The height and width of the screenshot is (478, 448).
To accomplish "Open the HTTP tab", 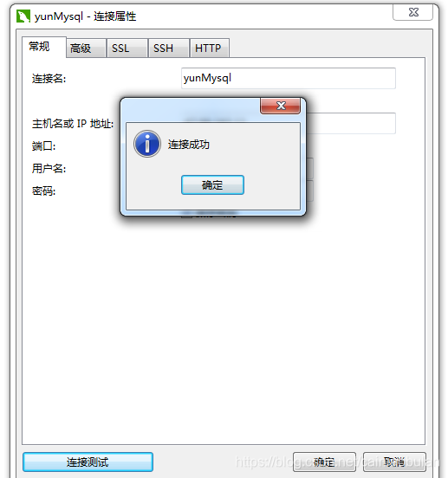I will tap(210, 48).
